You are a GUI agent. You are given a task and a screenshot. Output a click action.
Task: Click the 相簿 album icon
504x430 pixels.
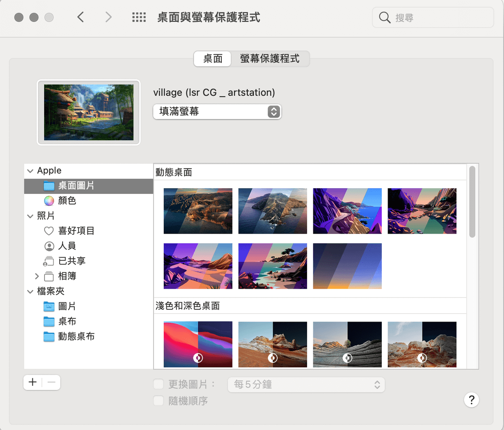pos(49,276)
